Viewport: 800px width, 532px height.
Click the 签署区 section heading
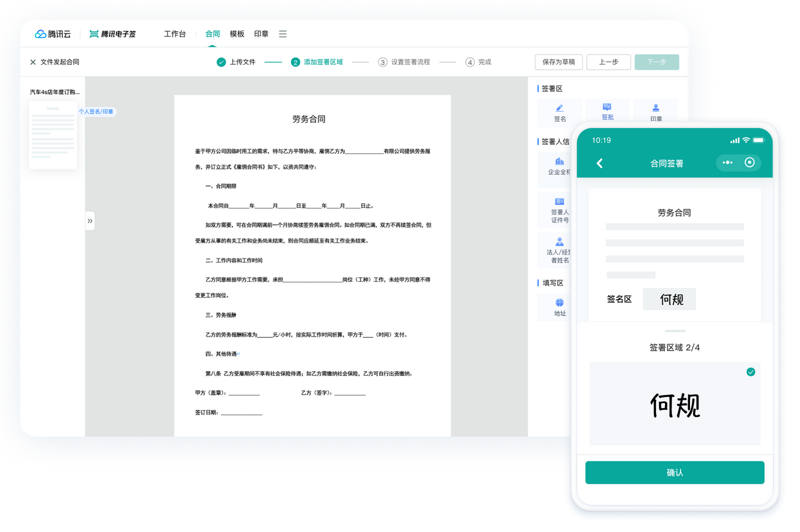click(x=552, y=89)
